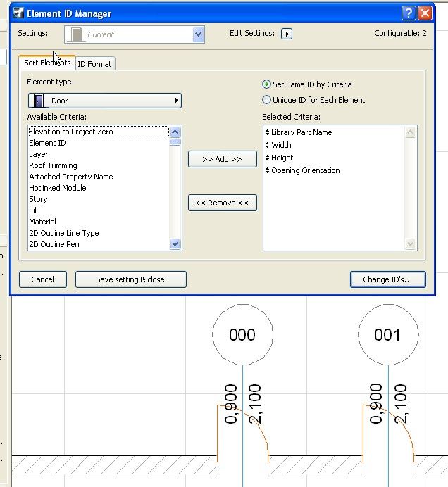The width and height of the screenshot is (448, 487).
Task: Click the reorder arrows beside Width
Action: [x=268, y=145]
